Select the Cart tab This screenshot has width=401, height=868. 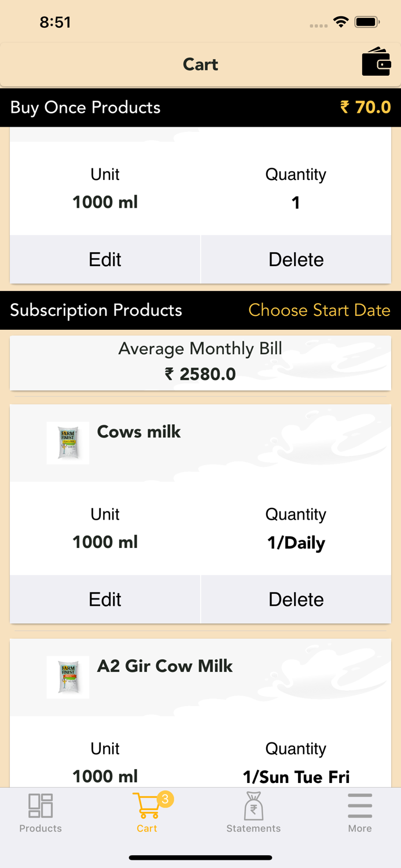tap(147, 812)
